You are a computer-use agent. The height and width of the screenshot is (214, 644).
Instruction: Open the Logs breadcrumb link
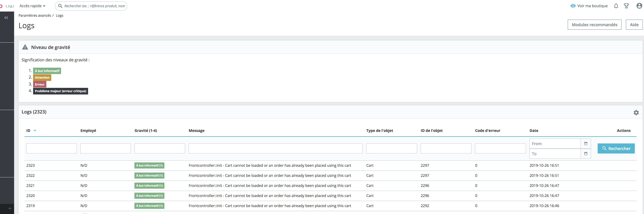click(59, 16)
